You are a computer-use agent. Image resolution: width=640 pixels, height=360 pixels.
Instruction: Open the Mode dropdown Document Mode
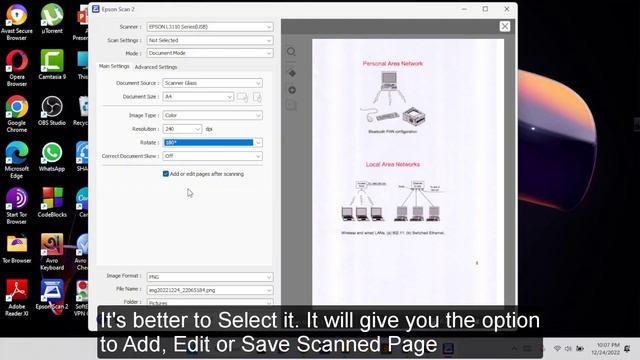210,53
